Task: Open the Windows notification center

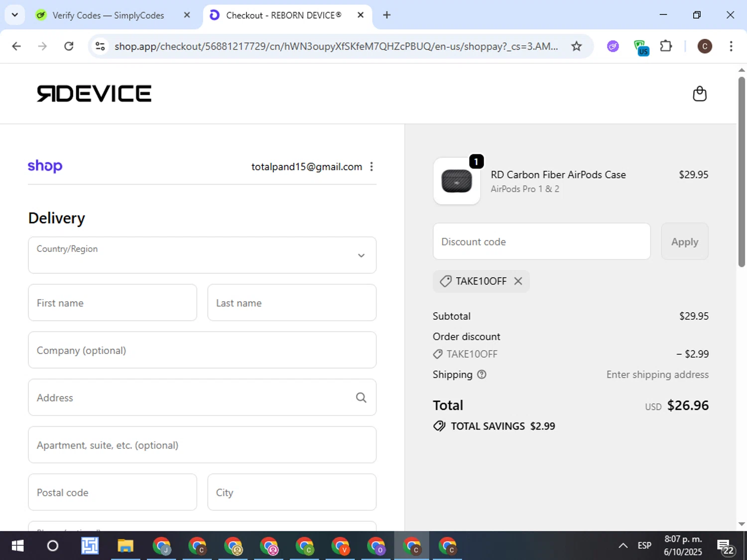Action: pyautogui.click(x=726, y=547)
